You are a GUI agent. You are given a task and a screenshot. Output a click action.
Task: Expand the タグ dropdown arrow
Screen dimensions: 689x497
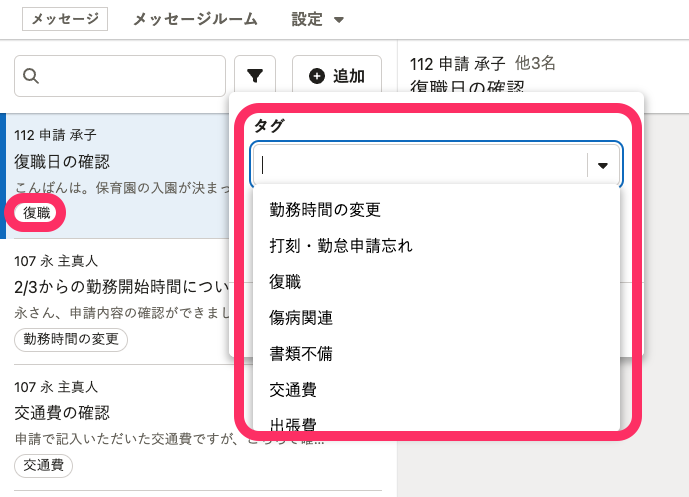click(x=602, y=166)
